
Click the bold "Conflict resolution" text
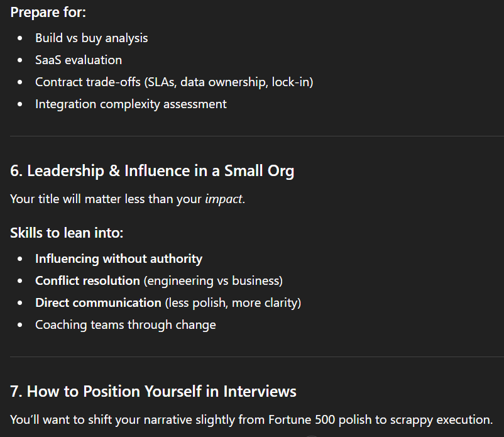pos(87,280)
